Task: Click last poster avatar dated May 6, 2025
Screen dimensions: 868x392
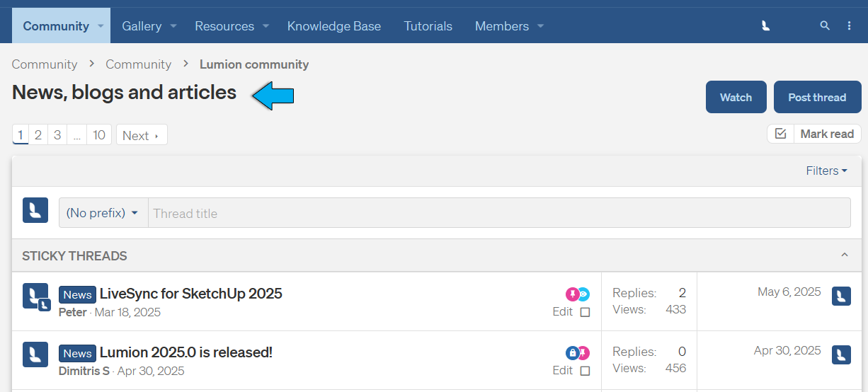Action: 841,296
